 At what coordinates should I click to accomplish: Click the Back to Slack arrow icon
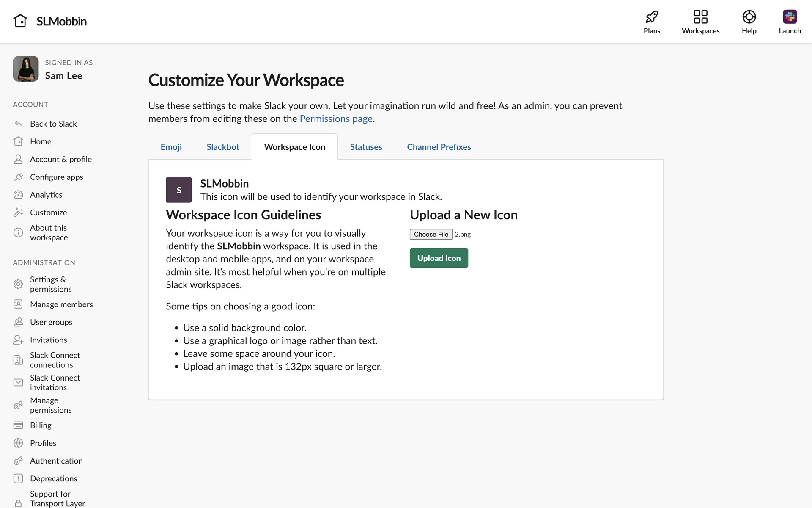pos(18,124)
